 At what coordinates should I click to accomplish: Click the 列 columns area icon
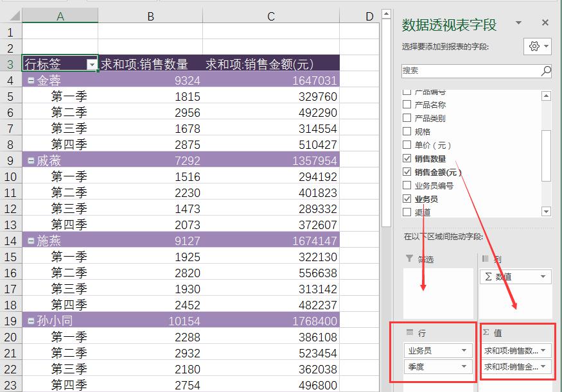[486, 259]
